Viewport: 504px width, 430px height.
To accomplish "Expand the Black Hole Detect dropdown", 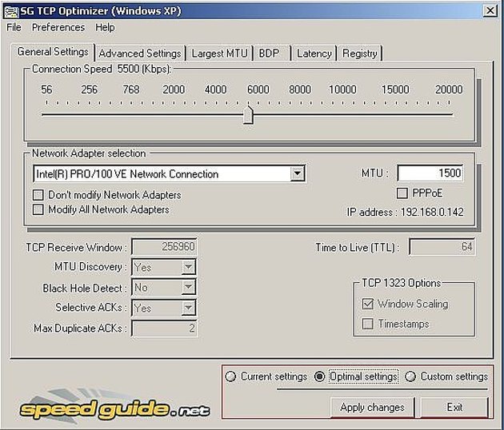I will point(188,288).
